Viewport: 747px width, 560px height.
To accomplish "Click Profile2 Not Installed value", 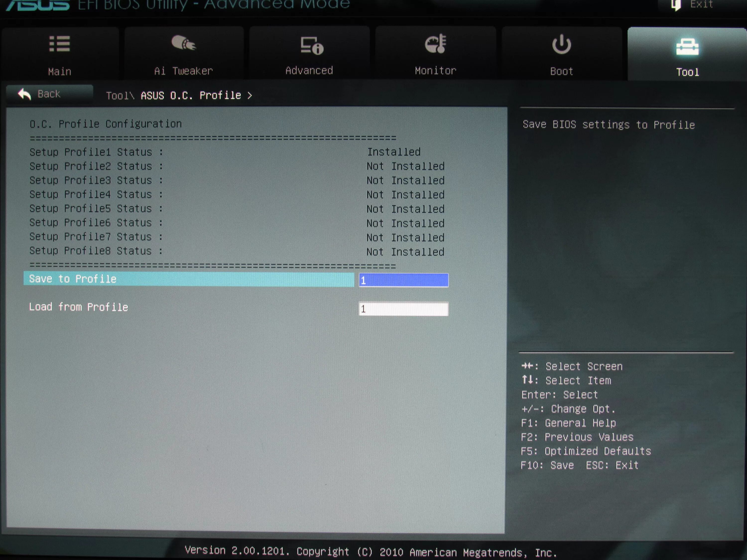I will coord(406,166).
